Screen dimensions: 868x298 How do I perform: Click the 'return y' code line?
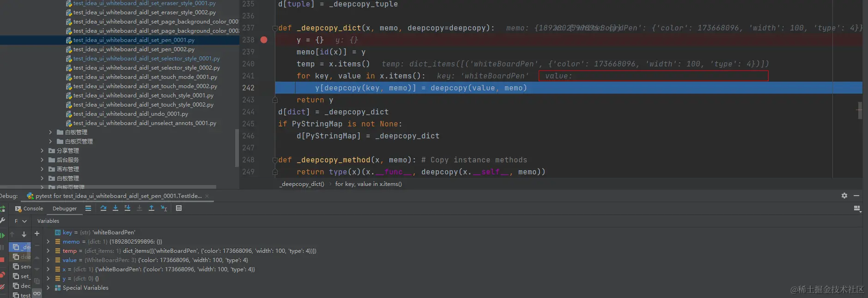[315, 100]
